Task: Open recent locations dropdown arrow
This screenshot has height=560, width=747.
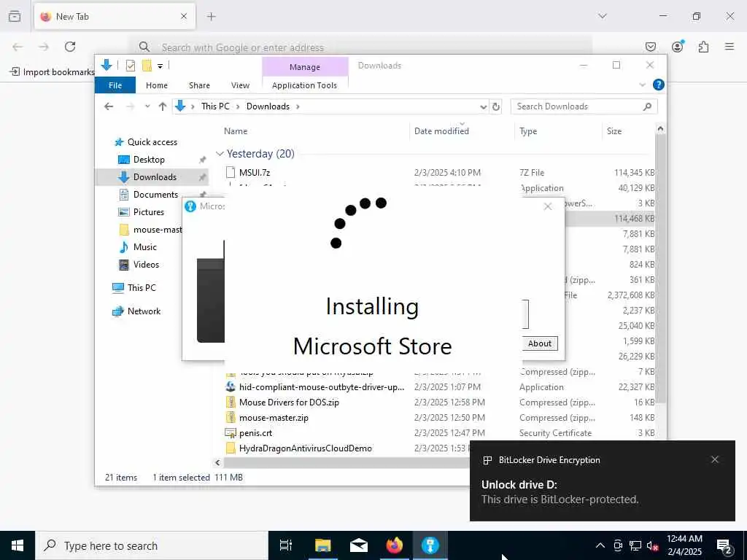Action: tap(147, 106)
